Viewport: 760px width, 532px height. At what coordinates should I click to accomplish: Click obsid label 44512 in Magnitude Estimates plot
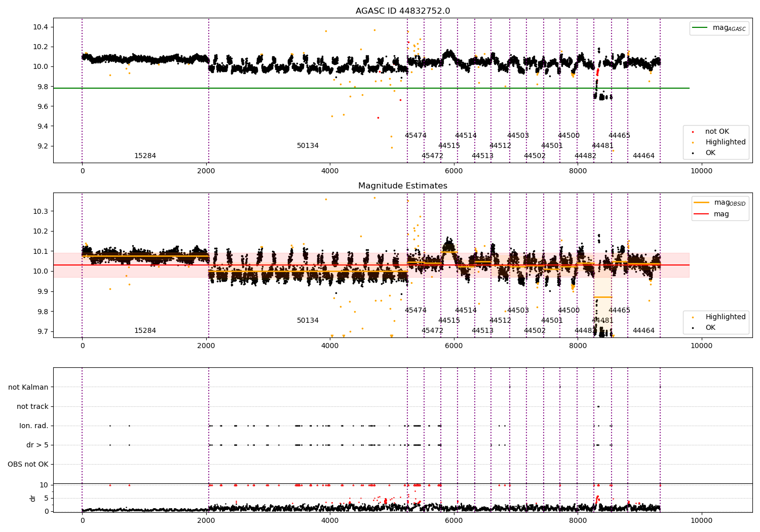[x=500, y=321]
